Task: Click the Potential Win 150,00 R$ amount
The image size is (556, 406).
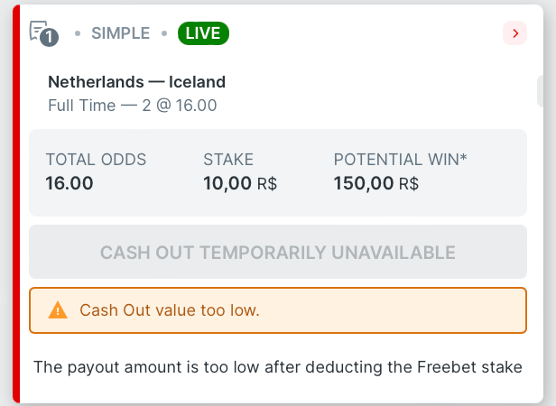Action: click(376, 183)
